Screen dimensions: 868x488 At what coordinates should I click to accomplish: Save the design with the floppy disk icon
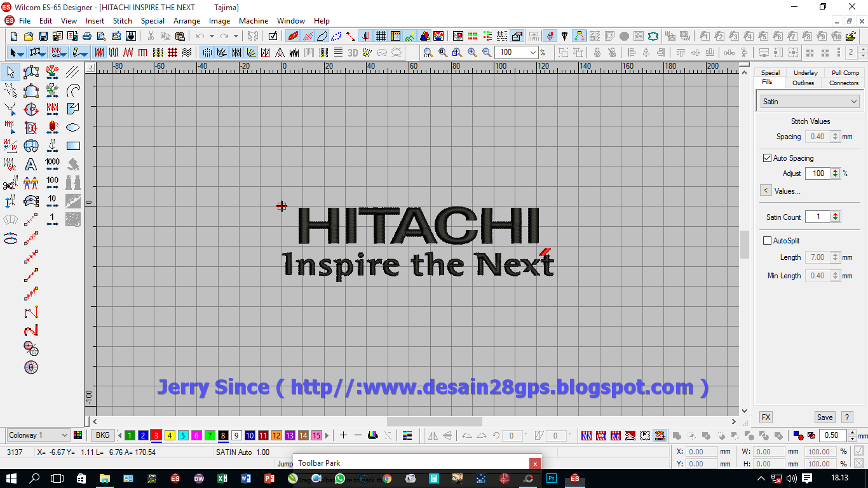tap(43, 36)
